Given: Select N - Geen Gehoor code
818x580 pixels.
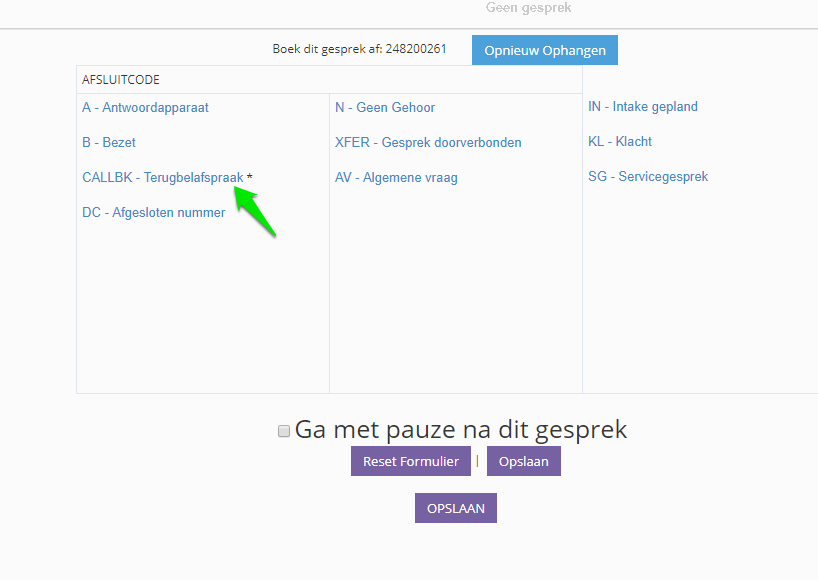Looking at the screenshot, I should (385, 108).
